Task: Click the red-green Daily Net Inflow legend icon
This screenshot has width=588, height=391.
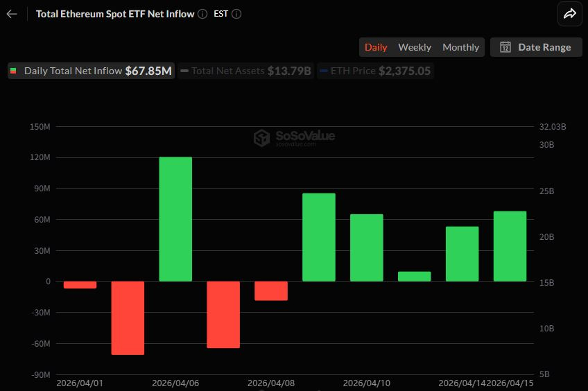Action: [13, 71]
